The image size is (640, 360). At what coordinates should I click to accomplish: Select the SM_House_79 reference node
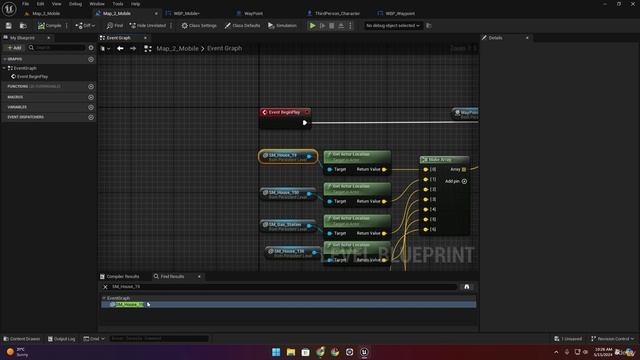point(288,157)
